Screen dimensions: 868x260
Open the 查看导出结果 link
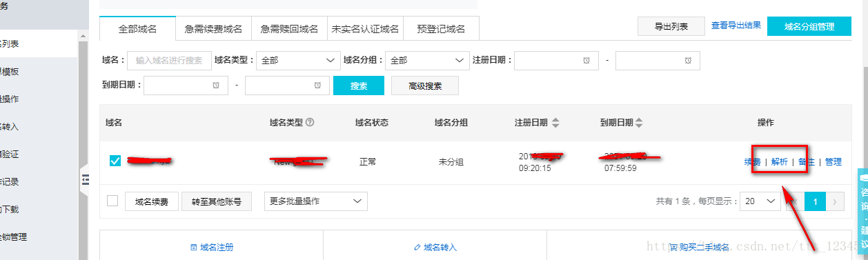(736, 26)
